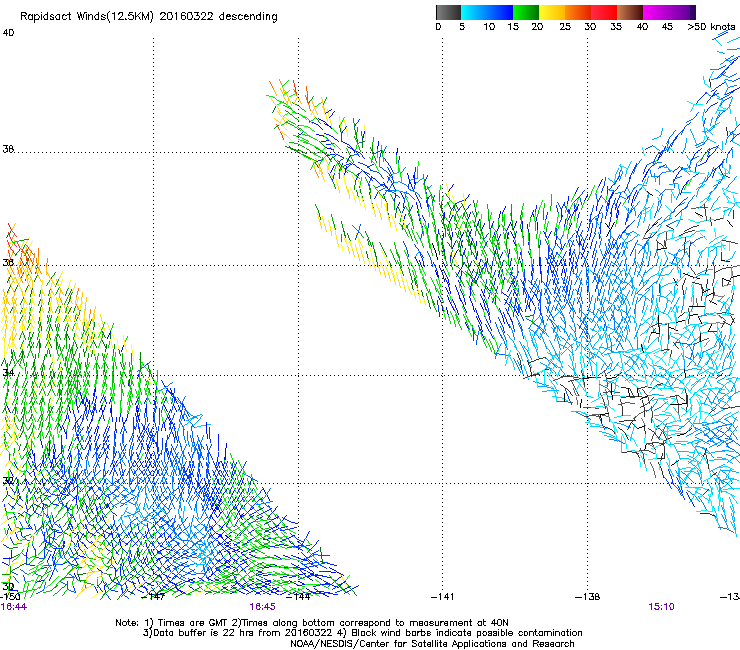Click the purple time label '15:10'
Screen dimensions: 740x650
[x=661, y=607]
